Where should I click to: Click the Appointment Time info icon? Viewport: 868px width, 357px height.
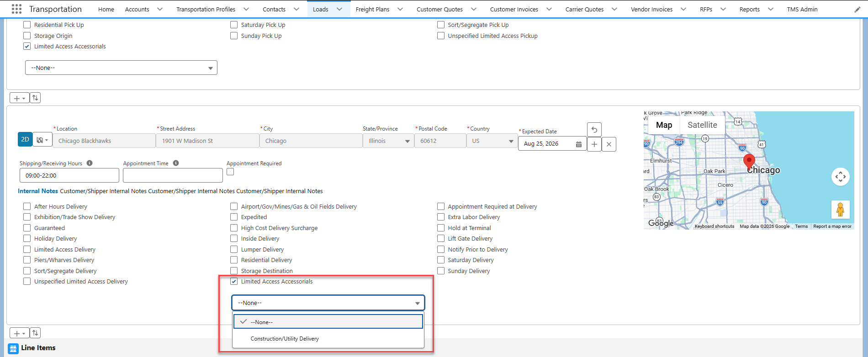click(x=176, y=163)
